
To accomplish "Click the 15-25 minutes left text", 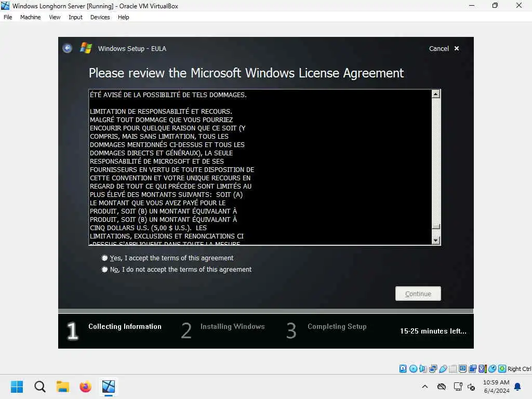I will [x=433, y=331].
